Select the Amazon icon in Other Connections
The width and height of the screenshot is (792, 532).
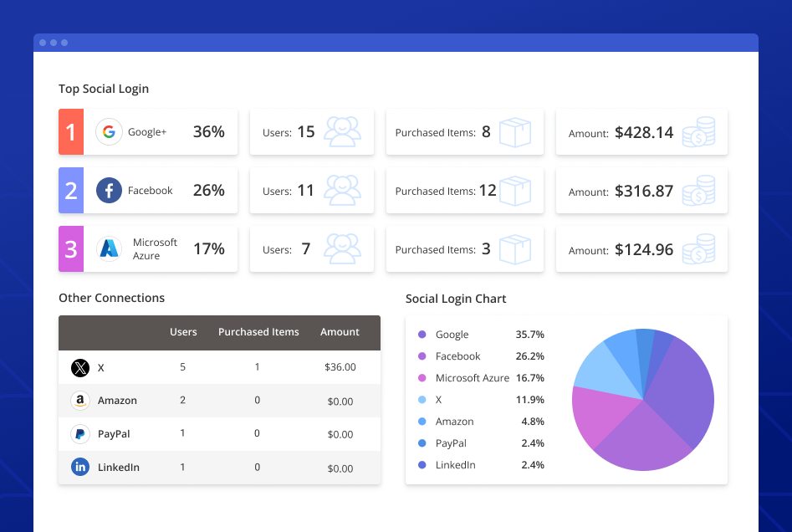coord(79,401)
